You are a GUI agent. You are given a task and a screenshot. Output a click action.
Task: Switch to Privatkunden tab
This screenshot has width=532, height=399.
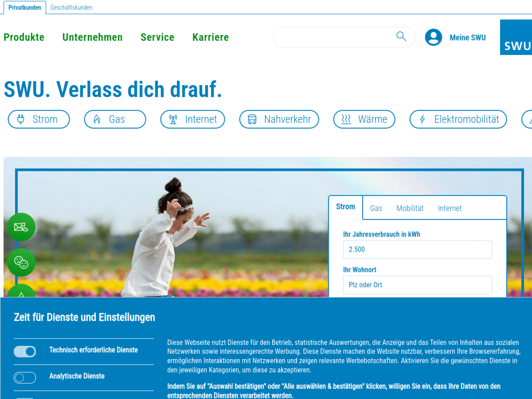(25, 8)
